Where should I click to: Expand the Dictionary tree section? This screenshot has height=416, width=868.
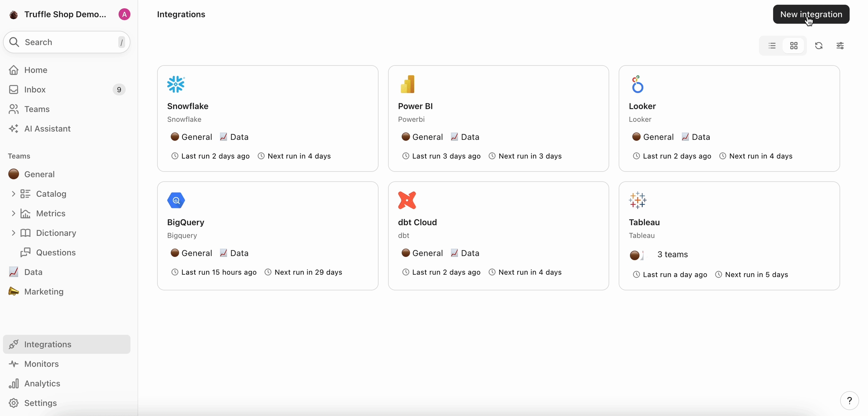click(x=13, y=233)
